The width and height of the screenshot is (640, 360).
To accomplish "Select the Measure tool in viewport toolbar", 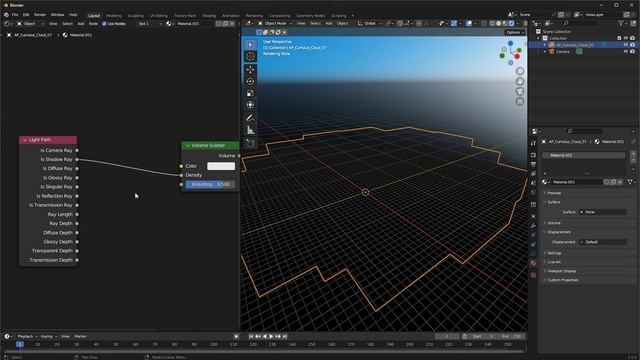I will pos(251,130).
